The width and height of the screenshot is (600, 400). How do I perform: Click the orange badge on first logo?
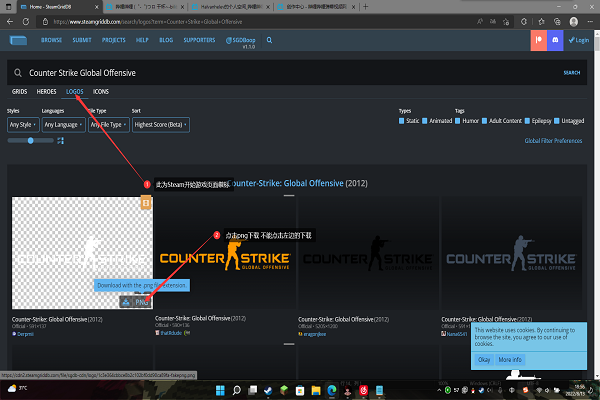pos(146,203)
